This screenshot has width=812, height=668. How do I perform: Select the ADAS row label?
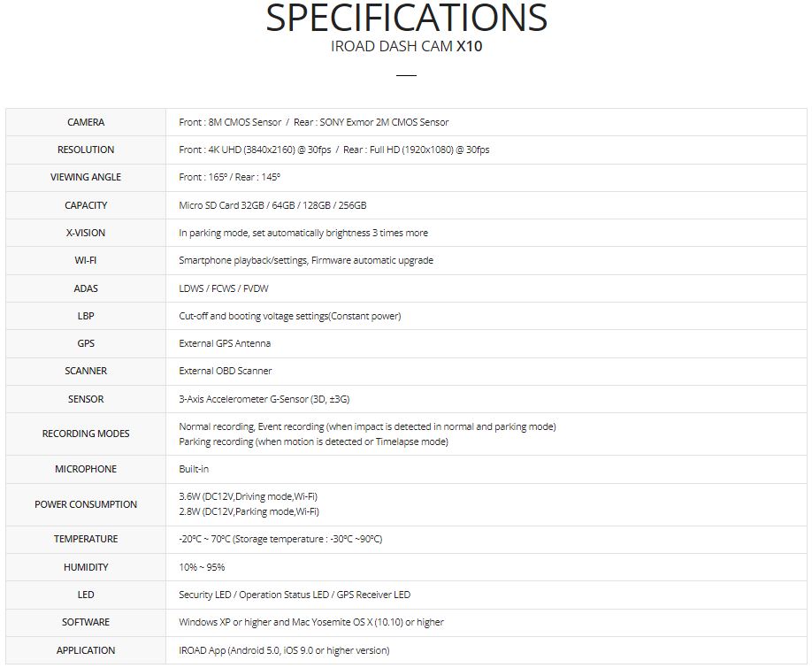click(x=86, y=288)
